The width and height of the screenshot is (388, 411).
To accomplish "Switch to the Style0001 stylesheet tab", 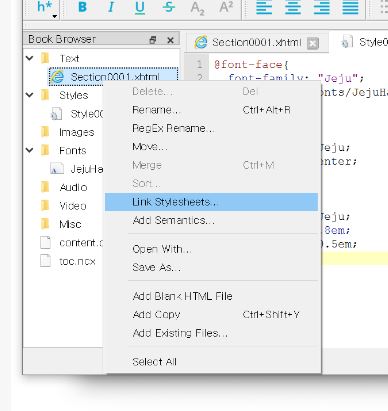I will [364, 42].
